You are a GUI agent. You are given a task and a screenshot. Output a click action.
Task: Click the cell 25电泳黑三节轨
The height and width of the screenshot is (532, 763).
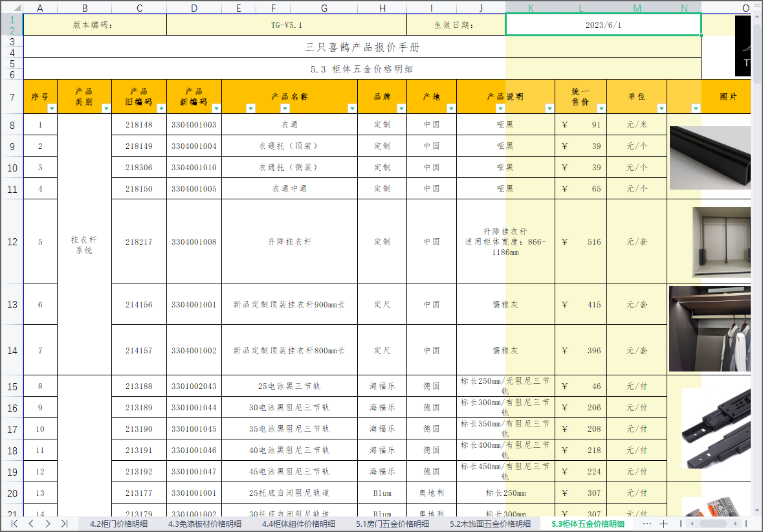click(x=289, y=386)
